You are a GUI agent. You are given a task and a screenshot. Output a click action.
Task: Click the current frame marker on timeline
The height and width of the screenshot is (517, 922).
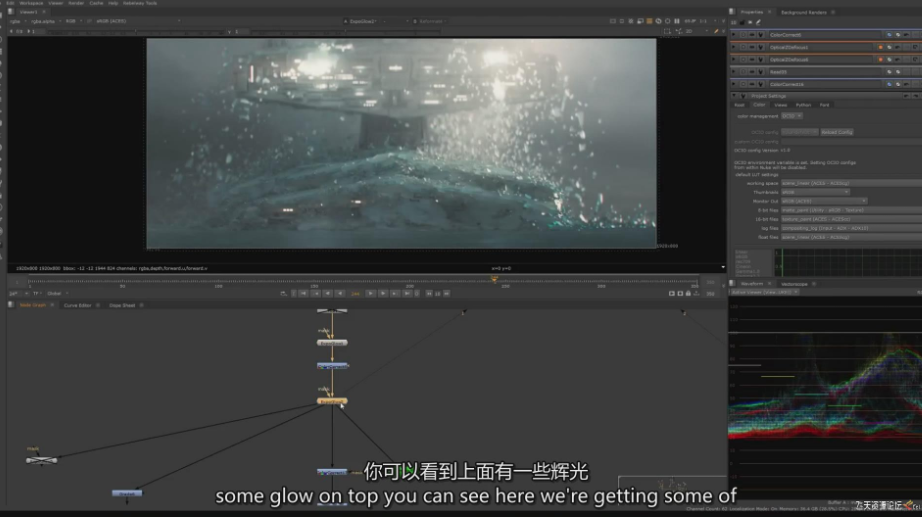coord(494,279)
